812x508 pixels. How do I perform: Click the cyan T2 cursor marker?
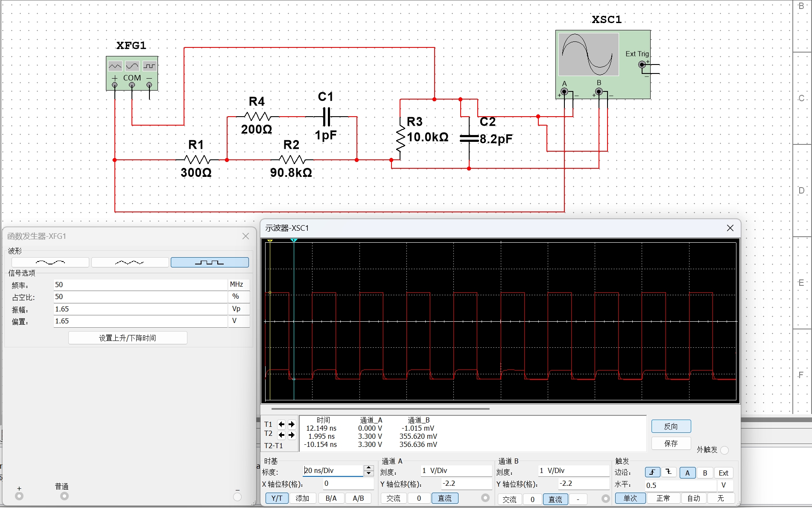[x=294, y=241]
